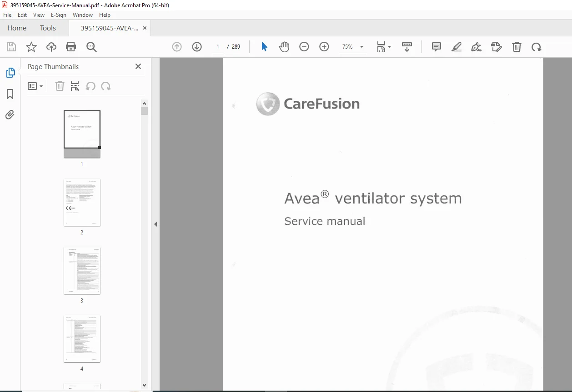Screen dimensions: 572x392
Task: Rotate page with toolbar rotate icon
Action: [537, 47]
